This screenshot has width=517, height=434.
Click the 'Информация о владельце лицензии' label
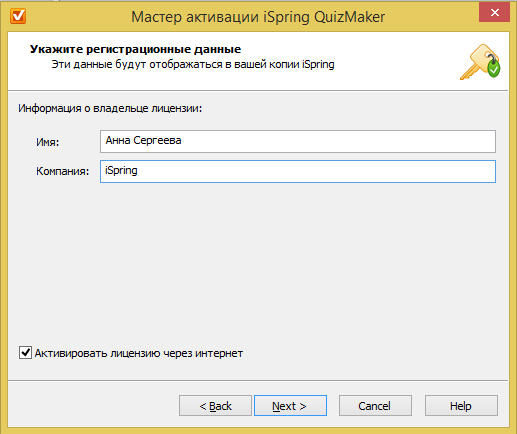(110, 108)
